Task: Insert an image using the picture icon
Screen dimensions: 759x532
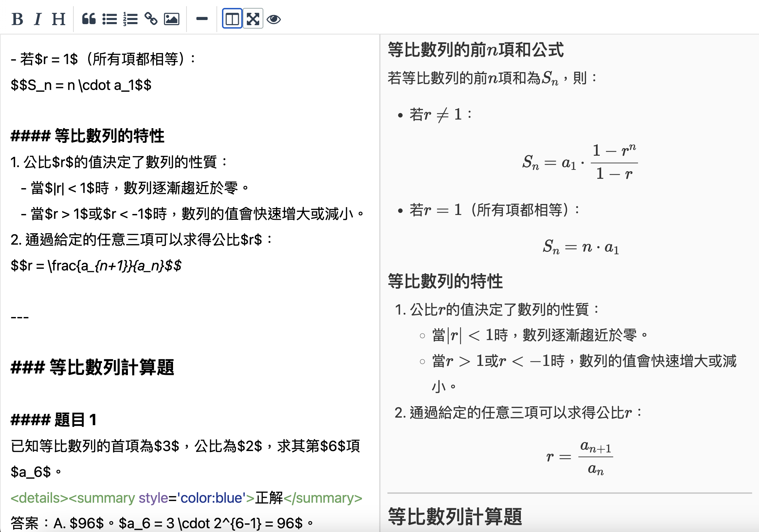Action: [172, 19]
